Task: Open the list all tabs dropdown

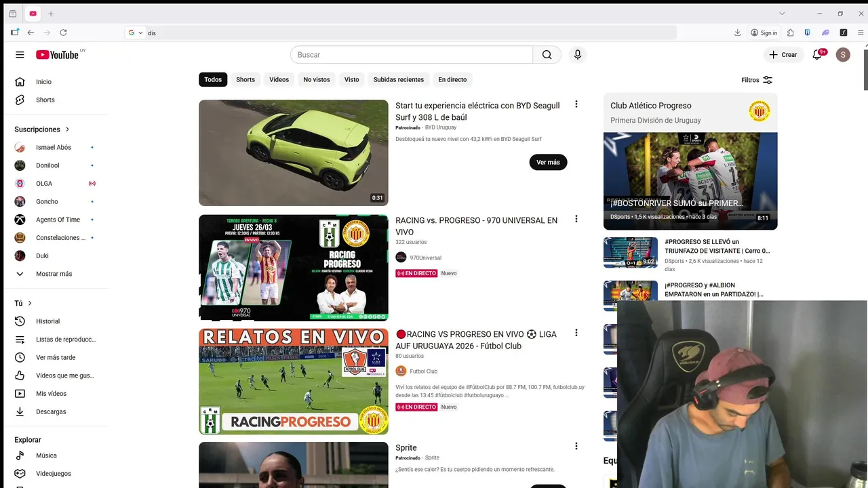Action: pos(782,14)
